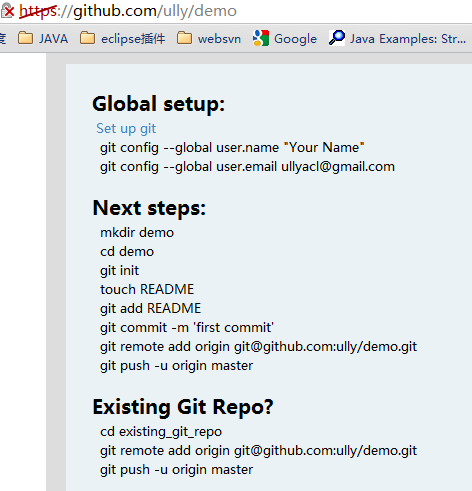Open the websvn bookmarks folder icon
The height and width of the screenshot is (491, 472).
(x=184, y=38)
